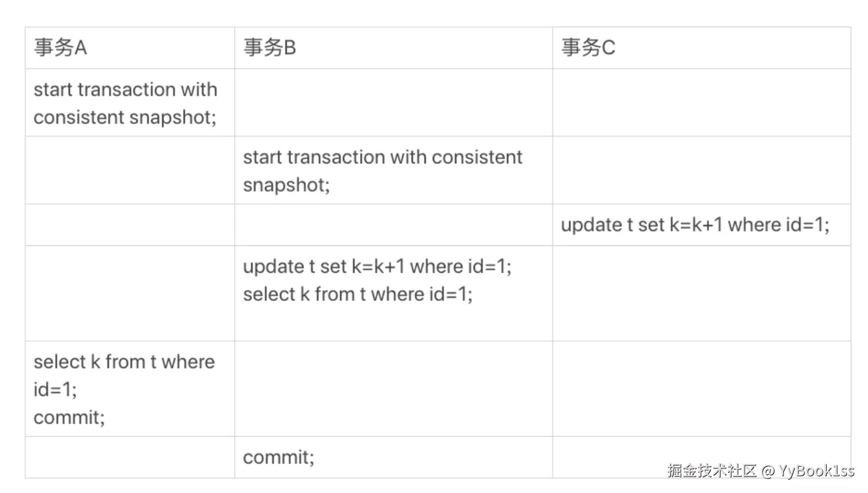Viewport: 868px width, 493px height.
Task: Select the start transaction text in the 事务B column
Action: [x=383, y=171]
